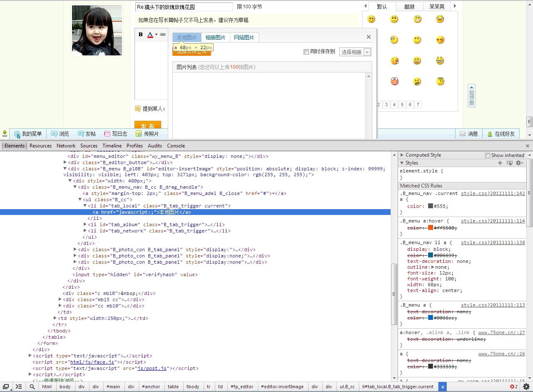Viewport: 533px width, 392px height.
Task: Click the New Style Rule plus icon
Action: click(x=500, y=163)
